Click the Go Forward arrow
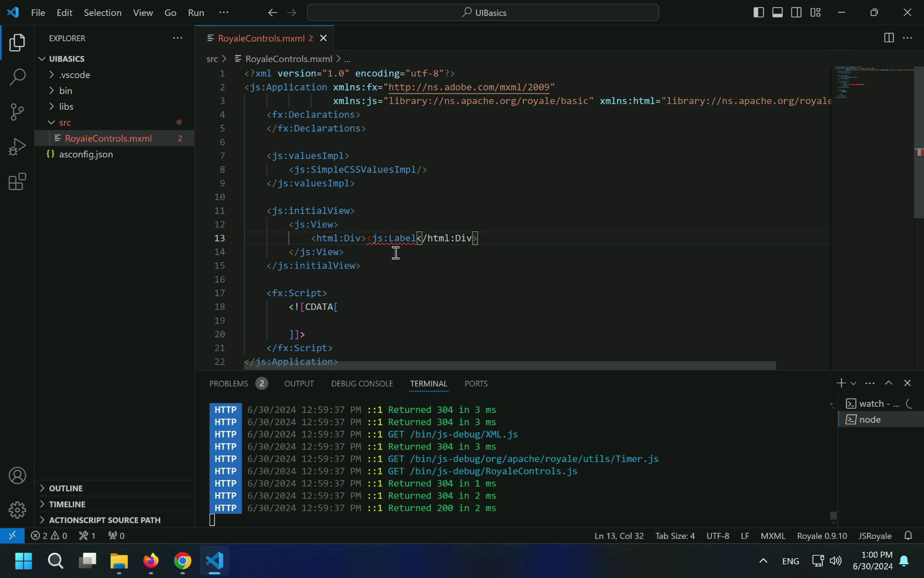This screenshot has width=924, height=578. pyautogui.click(x=291, y=12)
